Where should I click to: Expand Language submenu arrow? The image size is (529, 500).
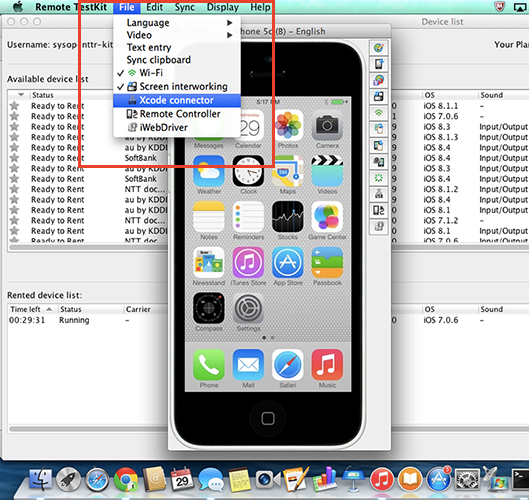click(x=229, y=23)
